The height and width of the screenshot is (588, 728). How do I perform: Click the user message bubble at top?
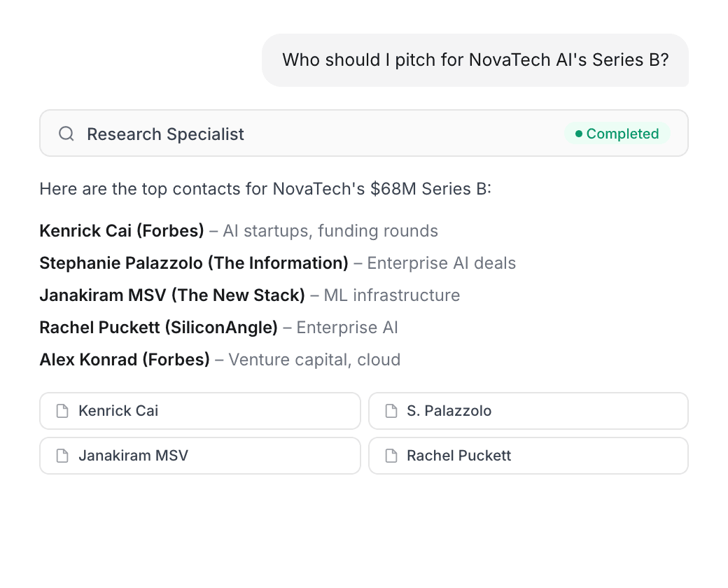pos(475,60)
